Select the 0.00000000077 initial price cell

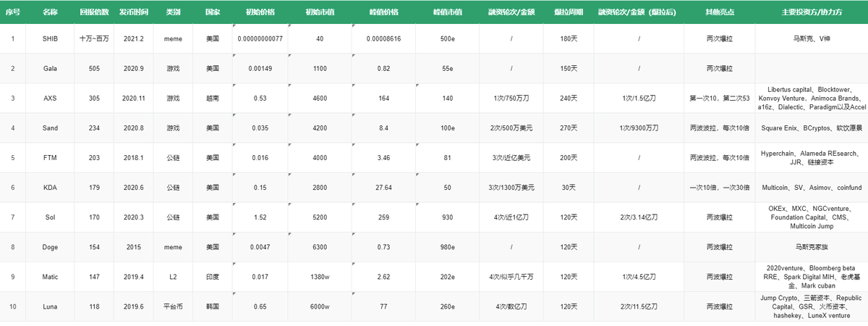pos(260,38)
